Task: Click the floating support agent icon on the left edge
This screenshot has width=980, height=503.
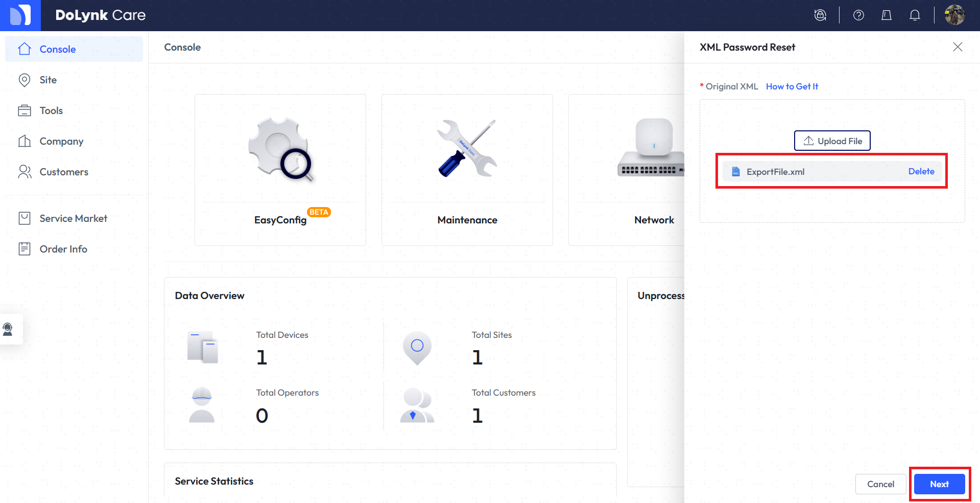Action: [8, 329]
